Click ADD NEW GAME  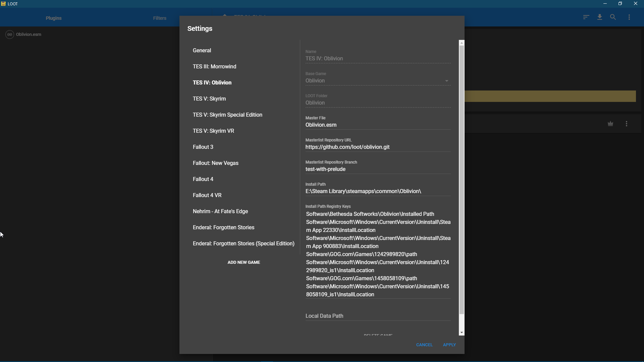pyautogui.click(x=244, y=262)
